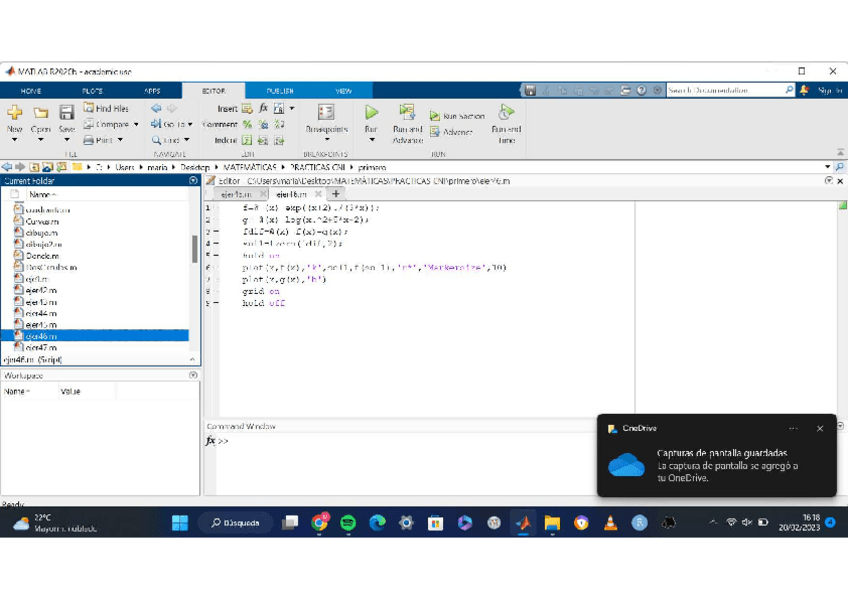Open Spotify from the Windows taskbar
Screen dimensions: 848x599
(x=348, y=523)
